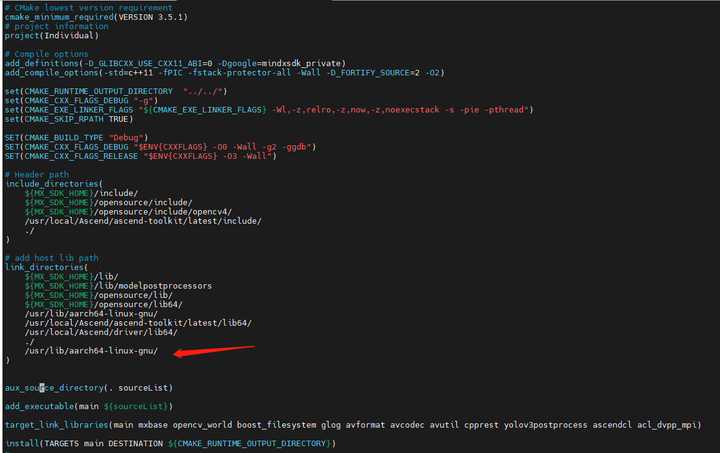Click the ${MX_SDK_HOME}/opensource/include/ path
Image resolution: width=720 pixels, height=453 pixels.
109,202
